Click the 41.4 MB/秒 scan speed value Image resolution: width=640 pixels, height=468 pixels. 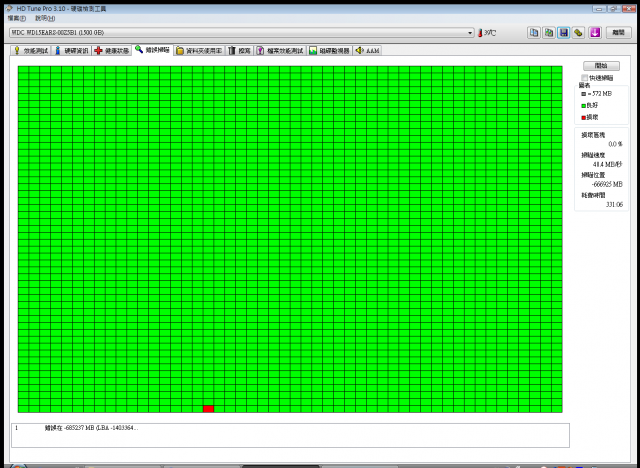(607, 164)
